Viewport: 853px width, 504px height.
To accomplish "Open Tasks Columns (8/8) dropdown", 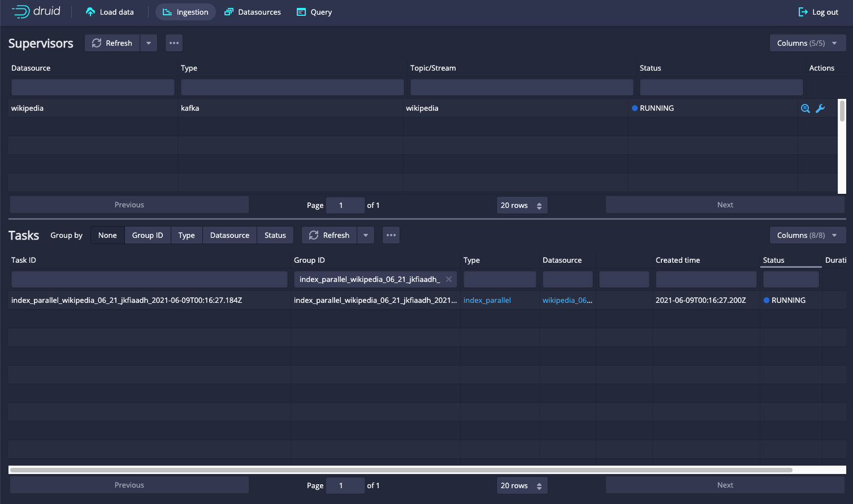I will tap(807, 235).
